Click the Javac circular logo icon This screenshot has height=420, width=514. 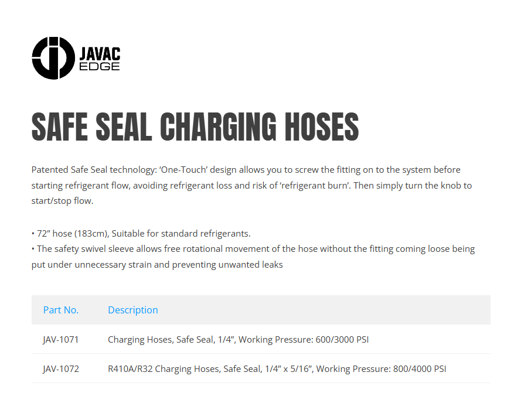(53, 58)
